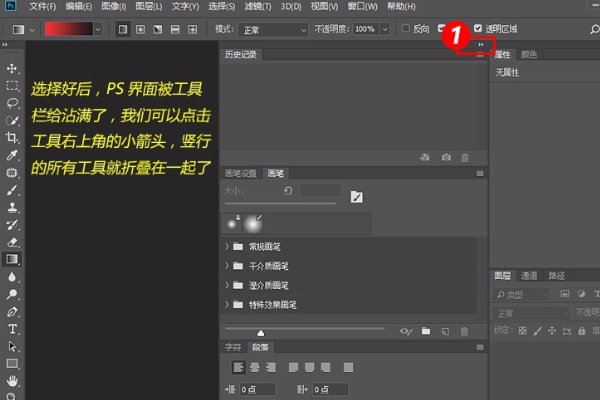Viewport: 600px width, 400px height.
Task: Select the Type tool
Action: [12, 329]
